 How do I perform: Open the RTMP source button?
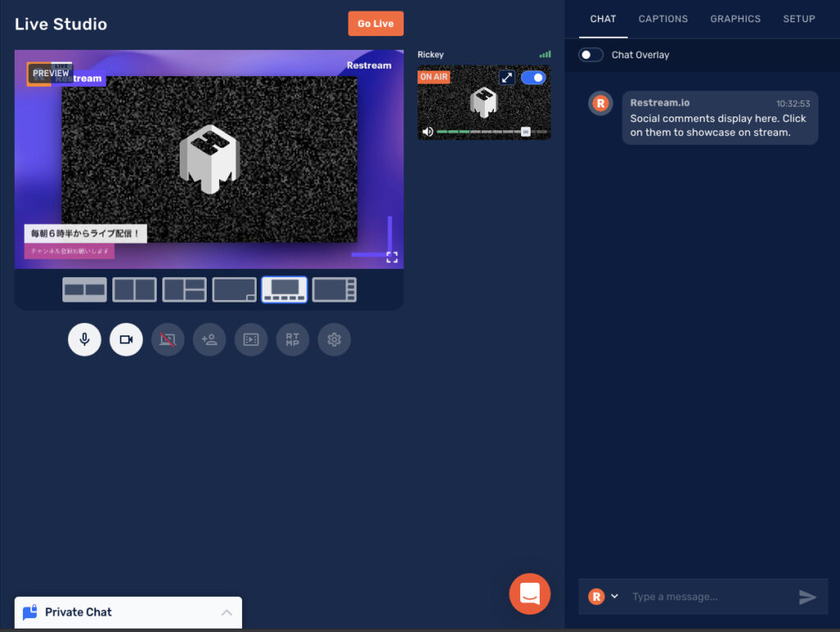[x=293, y=339]
